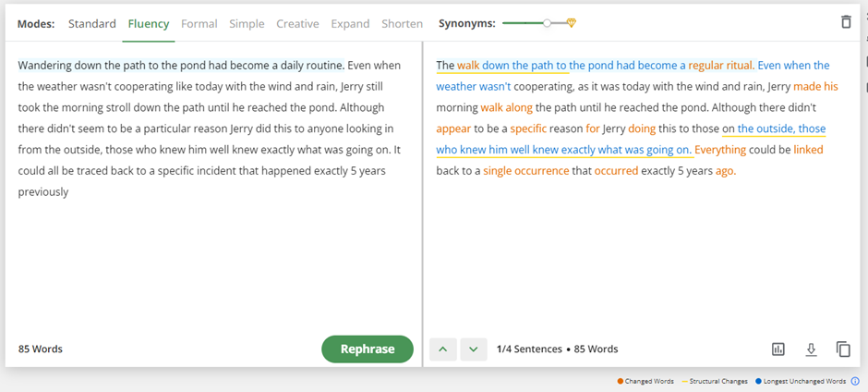
Task: Go to previous sentence with up arrow
Action: click(x=443, y=349)
